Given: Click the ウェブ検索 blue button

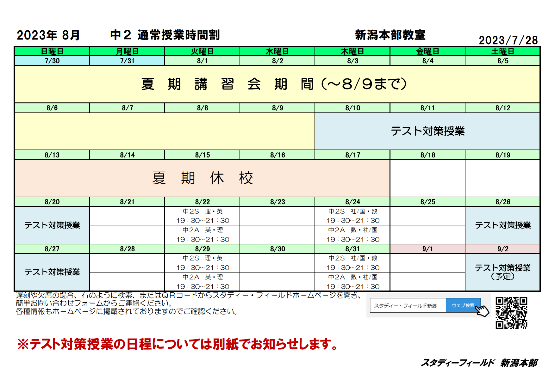Looking at the screenshot, I should coord(463,305).
